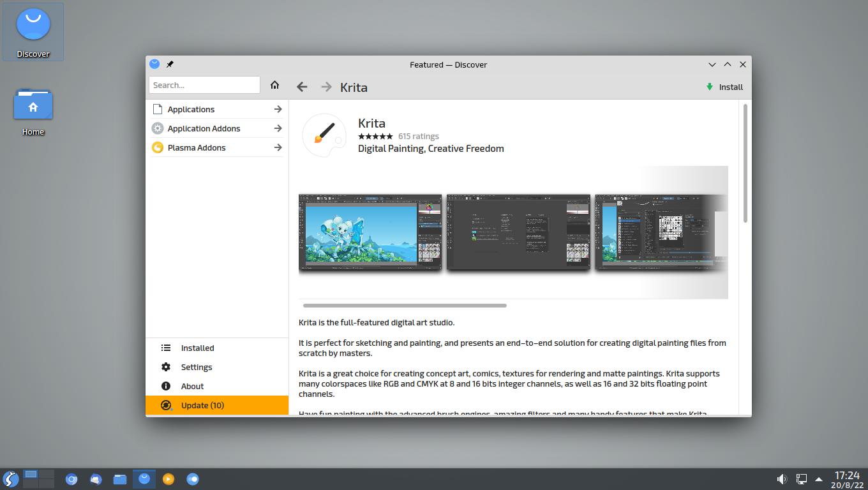Click the Update refresh icon

pos(166,405)
